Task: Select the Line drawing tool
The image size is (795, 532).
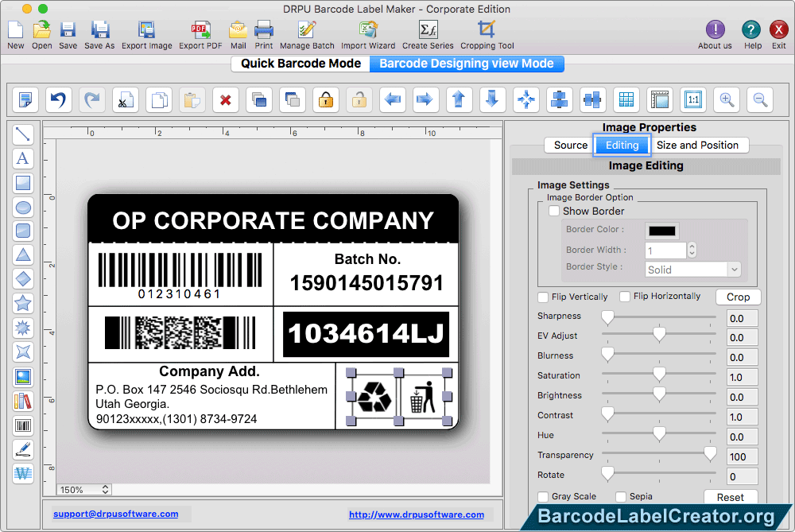Action: click(23, 134)
